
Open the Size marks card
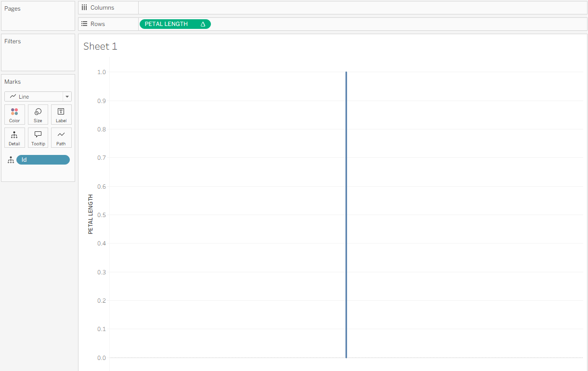[x=38, y=115]
